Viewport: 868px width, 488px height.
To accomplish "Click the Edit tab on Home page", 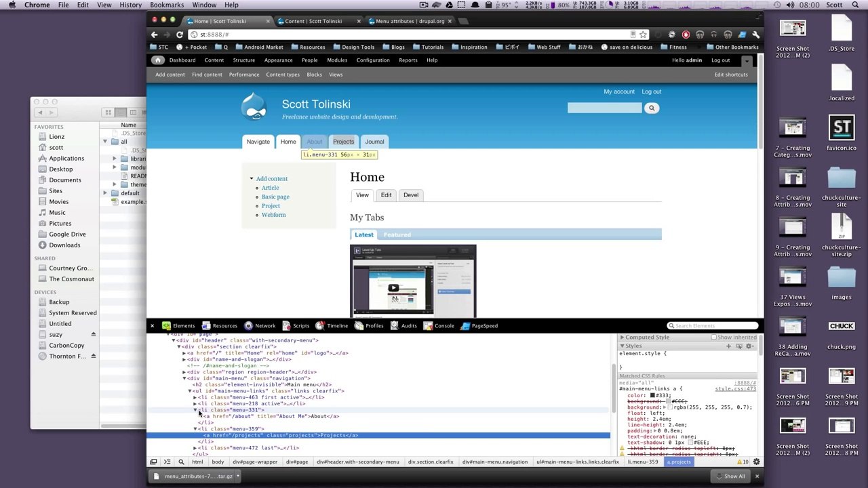I will coord(386,195).
